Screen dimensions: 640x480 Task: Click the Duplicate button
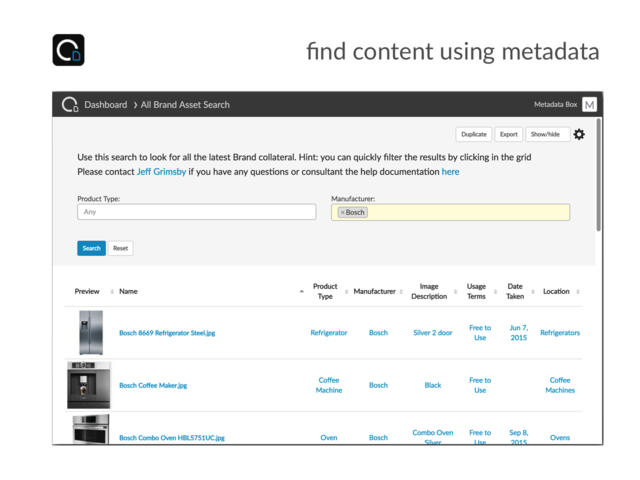474,134
